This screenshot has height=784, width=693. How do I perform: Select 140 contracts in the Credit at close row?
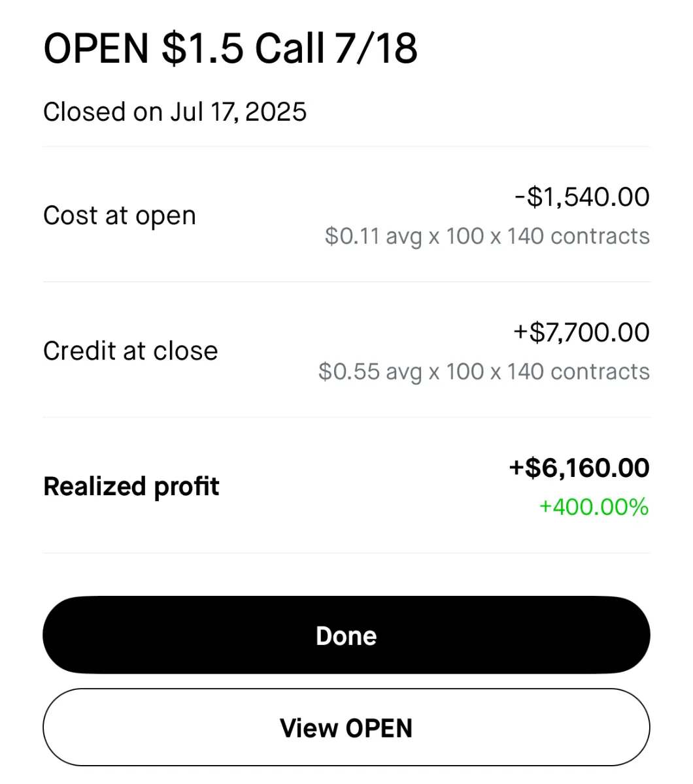pos(578,372)
